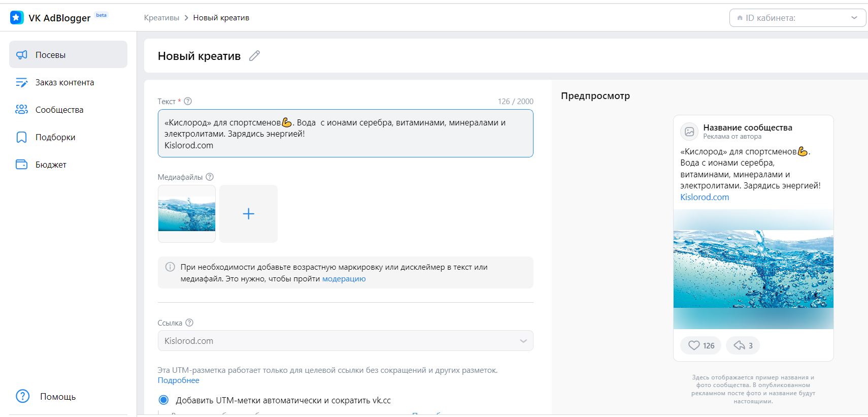
Task: Click the help icon beside Текст label
Action: coord(188,101)
